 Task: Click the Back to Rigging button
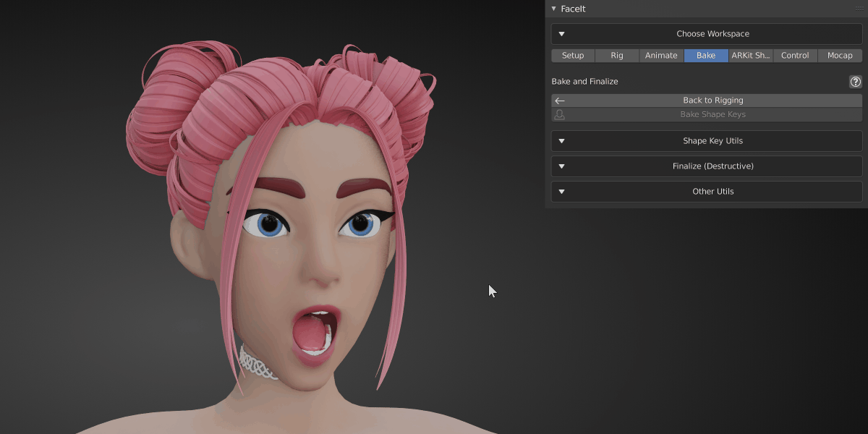coord(707,101)
